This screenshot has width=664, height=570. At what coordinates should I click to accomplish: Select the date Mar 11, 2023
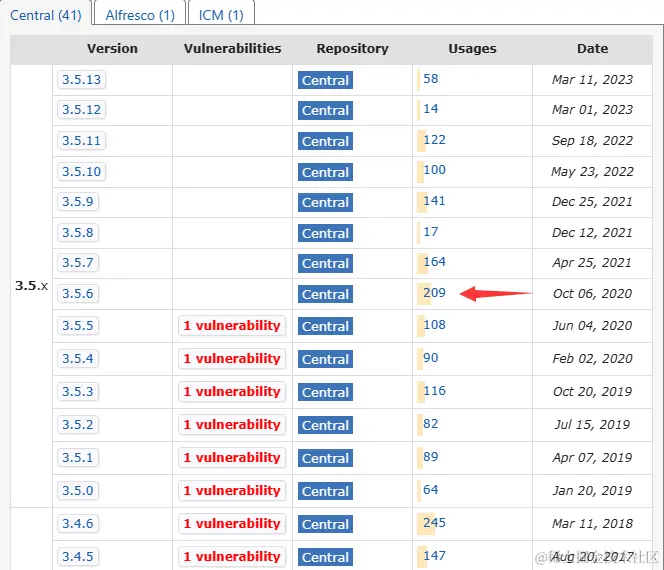(x=592, y=80)
